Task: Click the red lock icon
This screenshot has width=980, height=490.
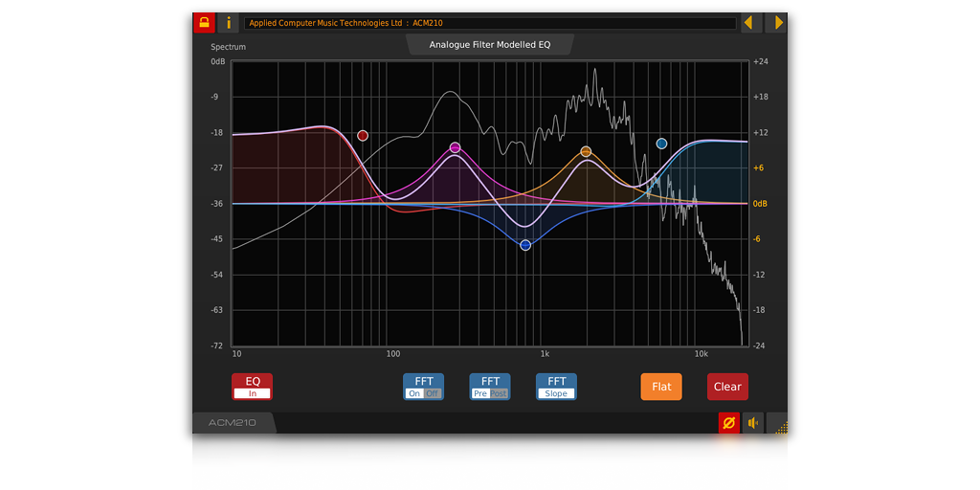Action: pos(204,23)
